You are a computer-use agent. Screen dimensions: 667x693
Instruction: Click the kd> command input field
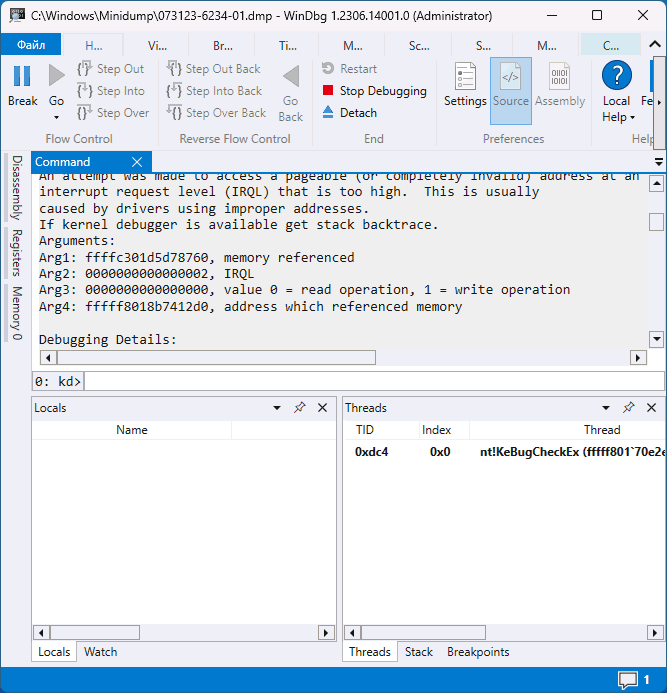pyautogui.click(x=374, y=381)
